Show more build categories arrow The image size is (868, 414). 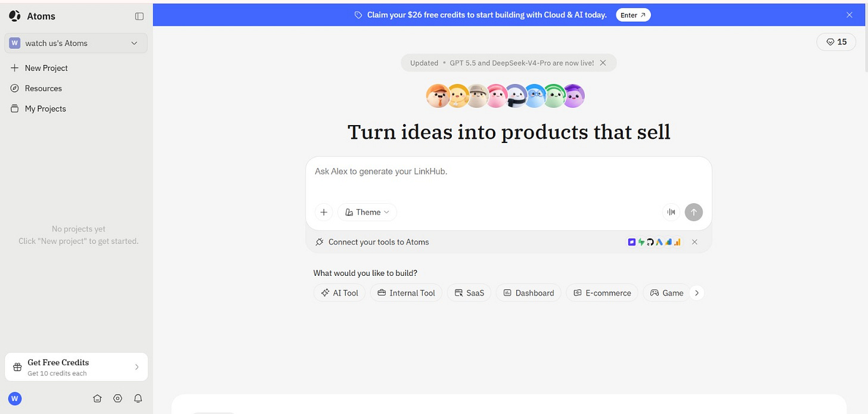point(696,292)
